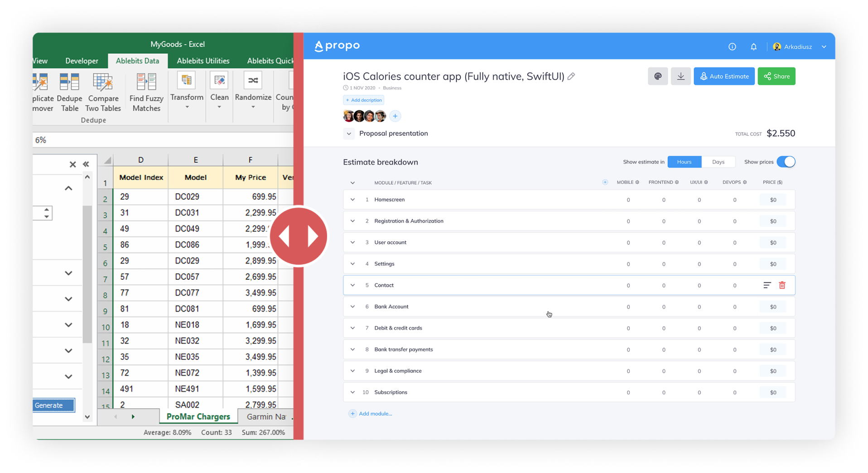Toggle the Show prices switch
Viewport: 868px width, 473px height.
786,162
